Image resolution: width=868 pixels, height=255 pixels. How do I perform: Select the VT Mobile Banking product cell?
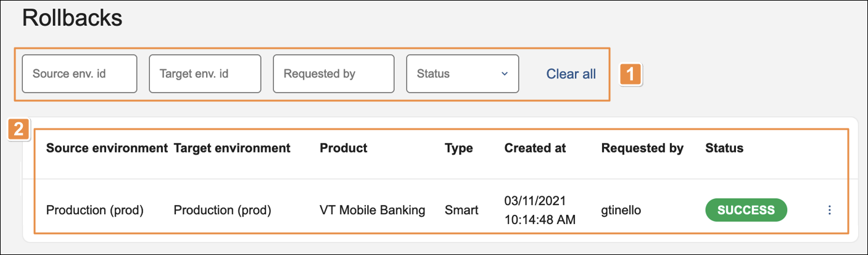[x=372, y=211]
